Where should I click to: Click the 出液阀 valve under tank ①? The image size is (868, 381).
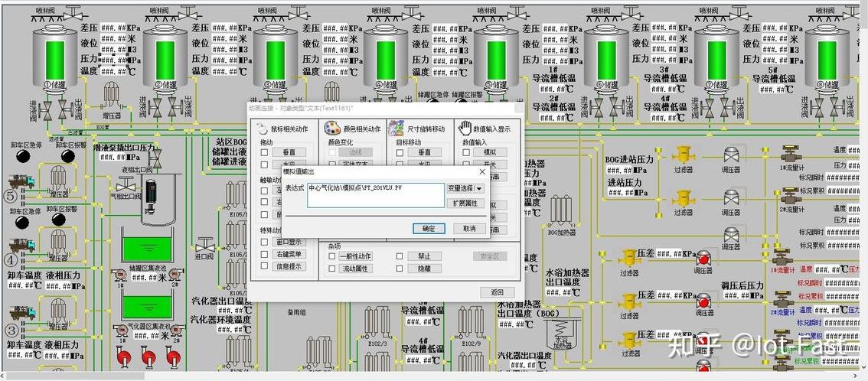point(66,110)
